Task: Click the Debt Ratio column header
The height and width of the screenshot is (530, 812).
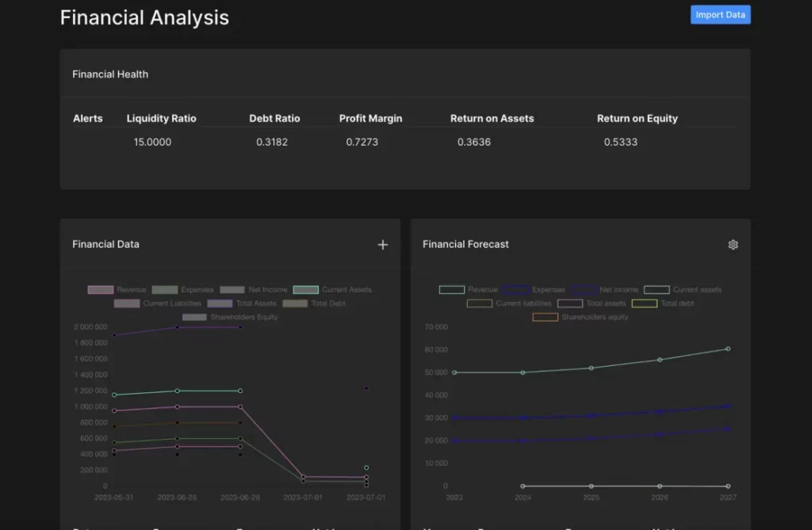Action: 274,119
